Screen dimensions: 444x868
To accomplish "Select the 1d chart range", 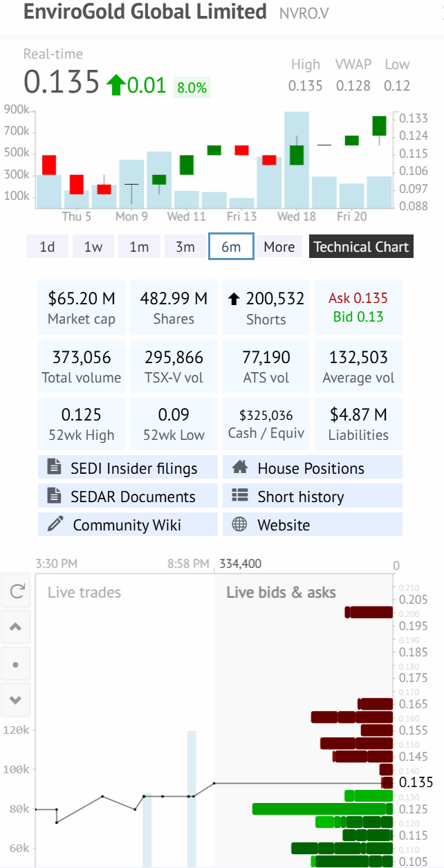I will [47, 247].
